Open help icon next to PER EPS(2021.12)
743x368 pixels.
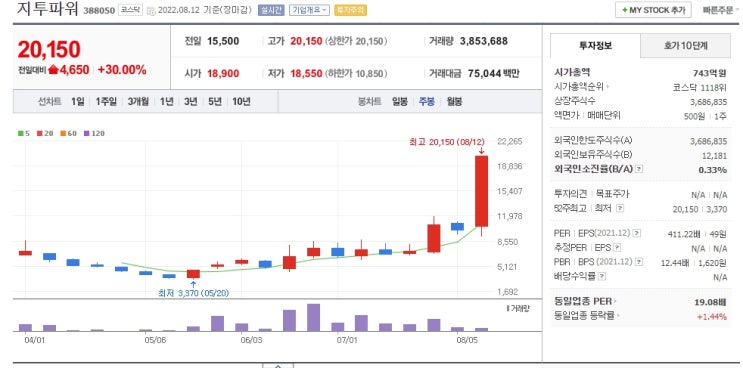point(637,233)
